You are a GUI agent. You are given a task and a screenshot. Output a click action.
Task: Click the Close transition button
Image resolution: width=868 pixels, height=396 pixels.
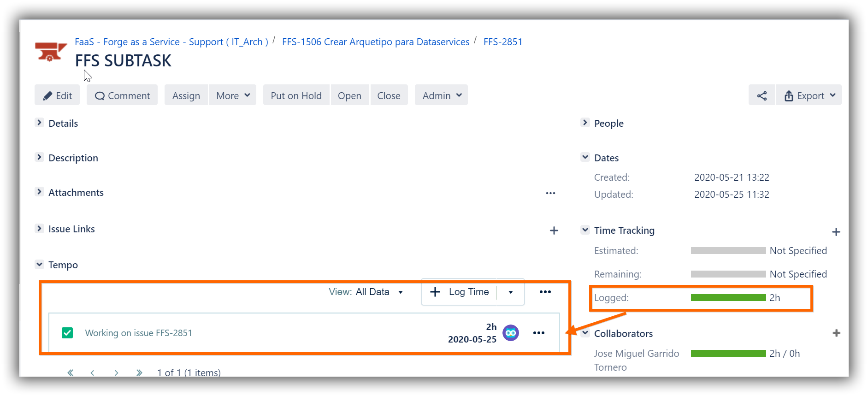click(x=389, y=95)
